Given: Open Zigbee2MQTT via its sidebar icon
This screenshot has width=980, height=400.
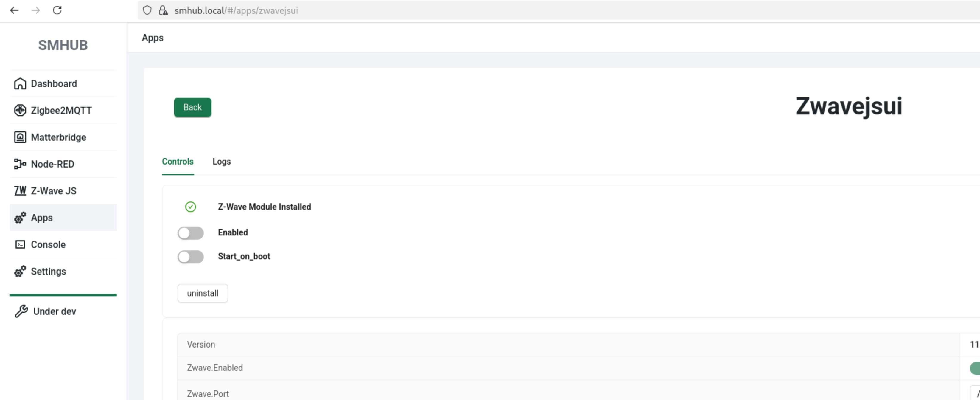Looking at the screenshot, I should pos(20,110).
